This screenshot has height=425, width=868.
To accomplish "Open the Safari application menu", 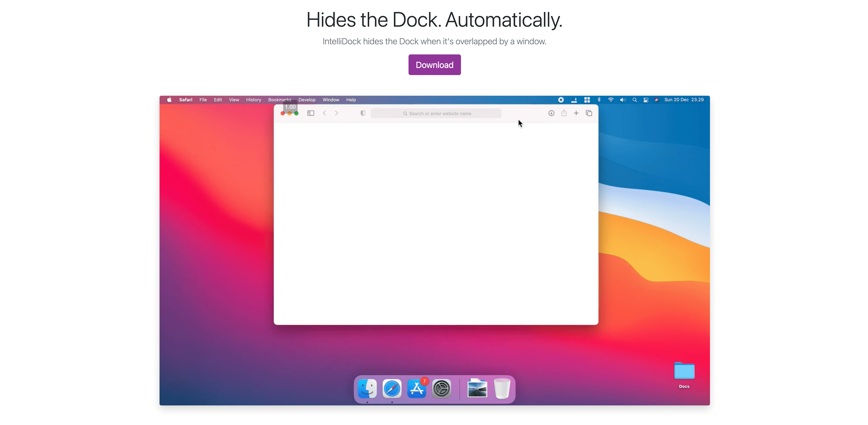I will point(186,100).
